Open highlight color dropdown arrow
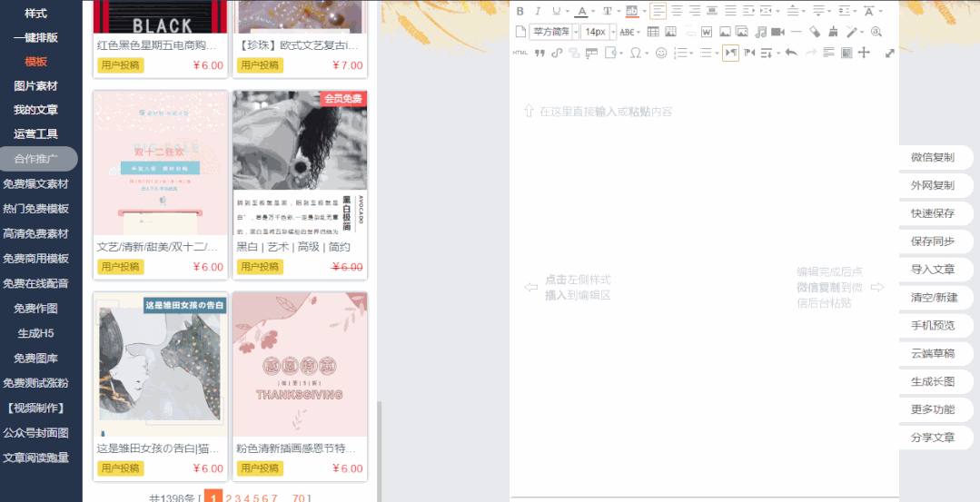 click(x=644, y=11)
